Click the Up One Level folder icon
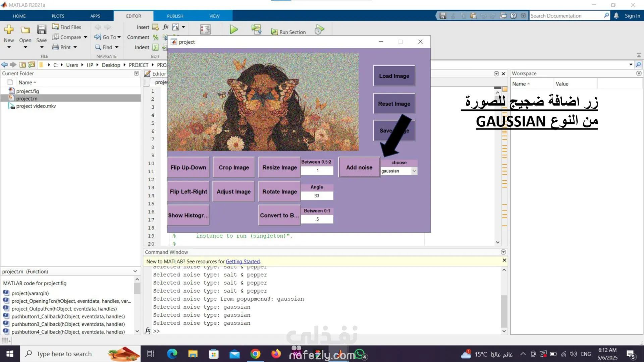Viewport: 644px width, 362px height. [x=22, y=65]
